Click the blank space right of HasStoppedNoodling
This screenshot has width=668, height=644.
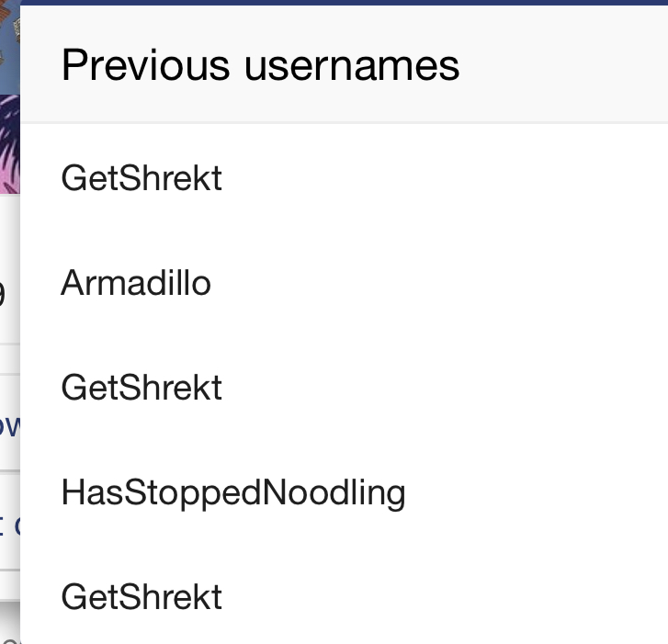[537, 493]
